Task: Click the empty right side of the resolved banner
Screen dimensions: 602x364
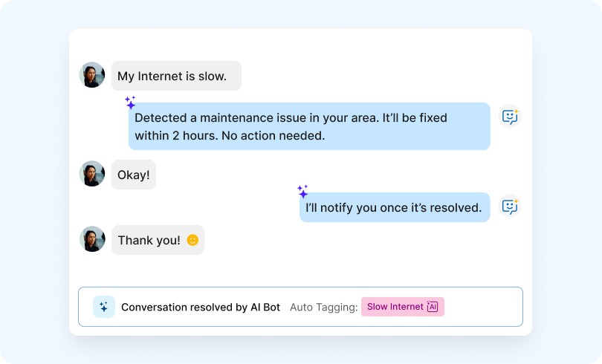Action: tap(483, 307)
